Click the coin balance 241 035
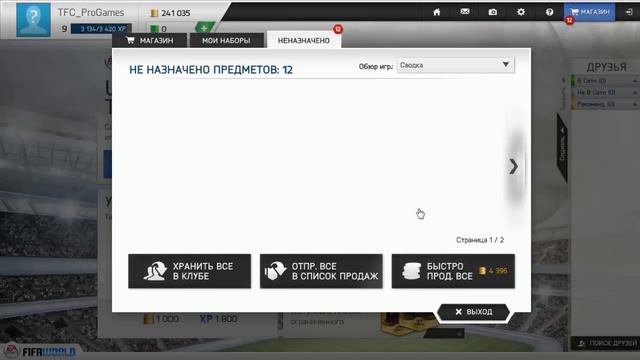Screen dimensions: 640x360 (x=170, y=13)
